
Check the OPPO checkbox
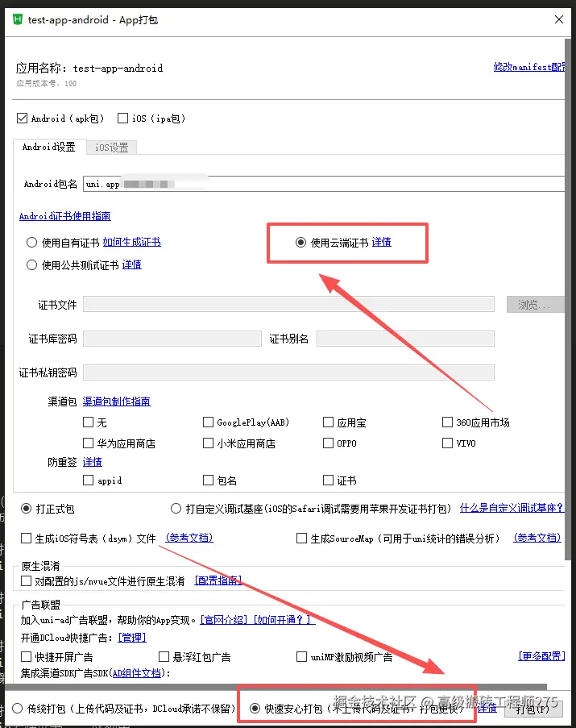tap(328, 443)
